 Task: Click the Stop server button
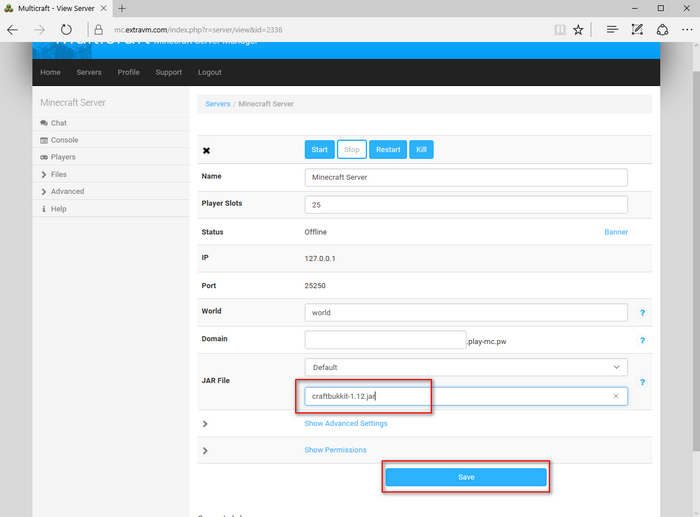tap(352, 150)
